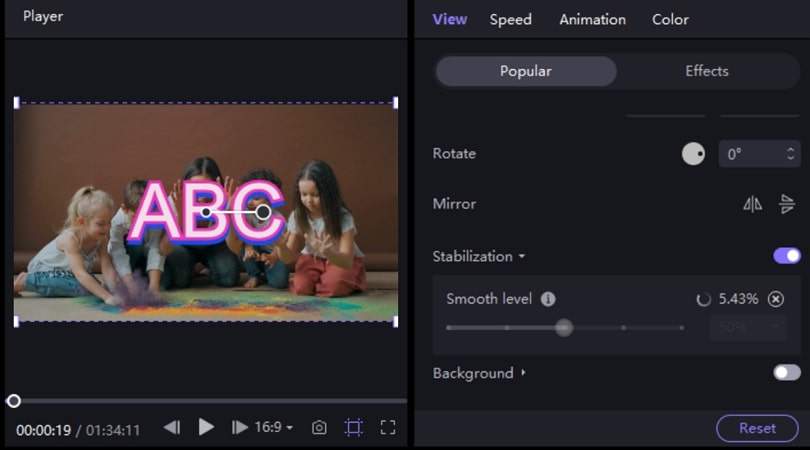The width and height of the screenshot is (810, 450).
Task: Collapse the Stabilization section arrow
Action: pos(522,256)
